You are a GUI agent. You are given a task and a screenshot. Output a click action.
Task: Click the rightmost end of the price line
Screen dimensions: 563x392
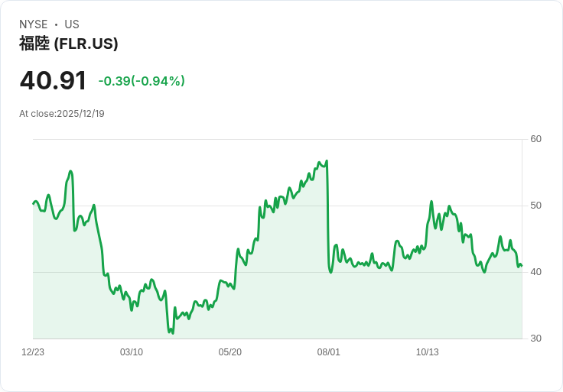pos(521,266)
